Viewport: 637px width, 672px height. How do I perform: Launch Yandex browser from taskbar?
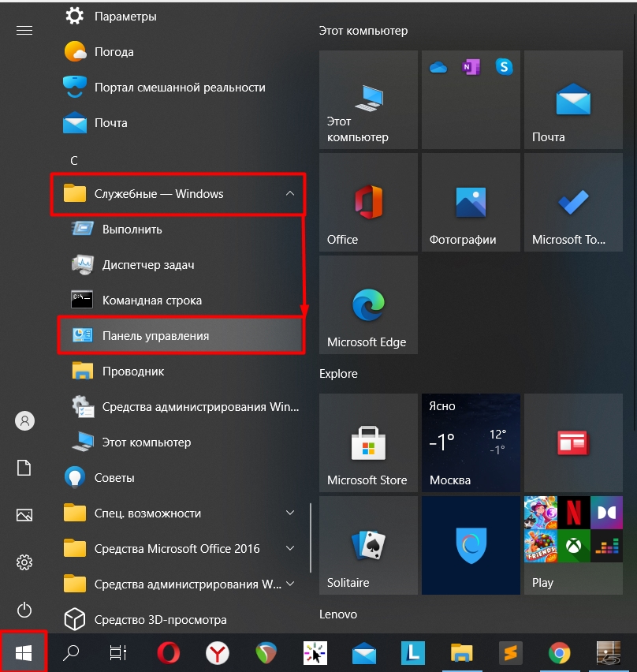click(217, 653)
